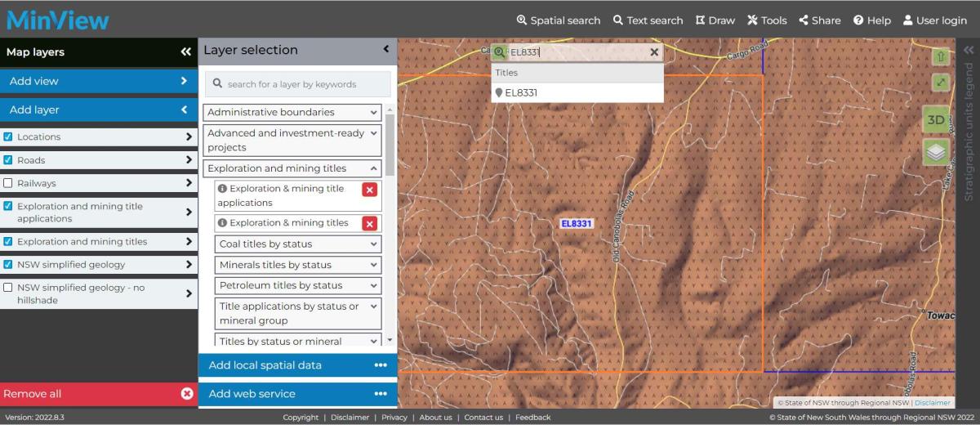Expand Advanced and investment-ready projects category
The height and width of the screenshot is (425, 980).
click(x=292, y=140)
